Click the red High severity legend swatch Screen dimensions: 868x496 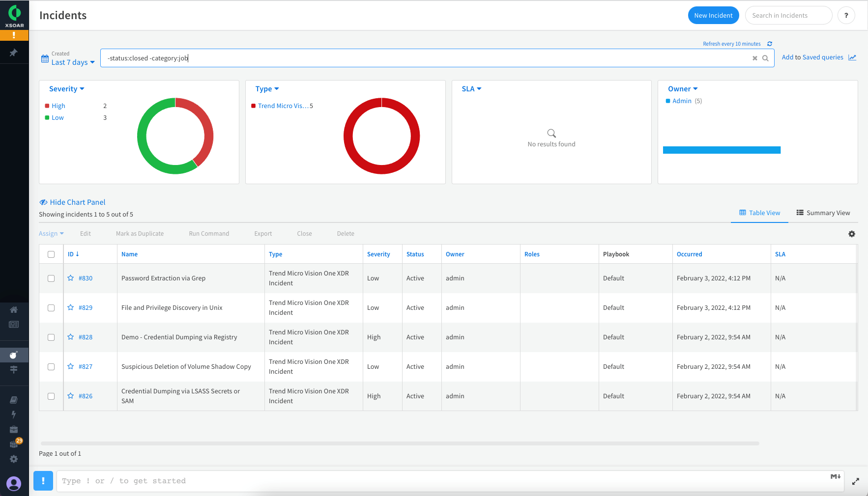tap(47, 106)
